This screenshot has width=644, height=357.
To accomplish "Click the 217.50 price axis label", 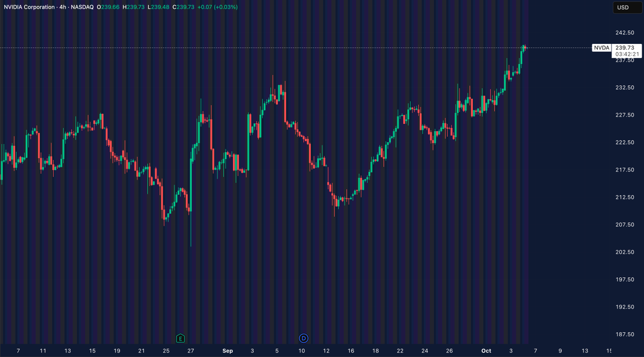I will click(624, 169).
